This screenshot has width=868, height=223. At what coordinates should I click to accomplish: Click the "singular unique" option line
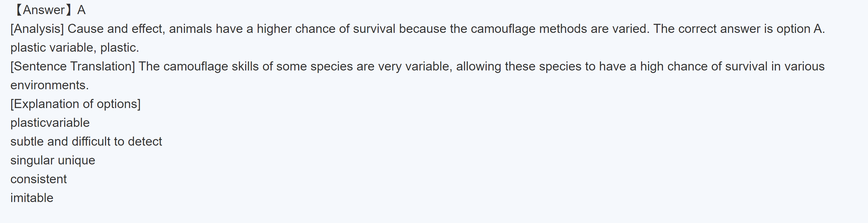coord(53,160)
